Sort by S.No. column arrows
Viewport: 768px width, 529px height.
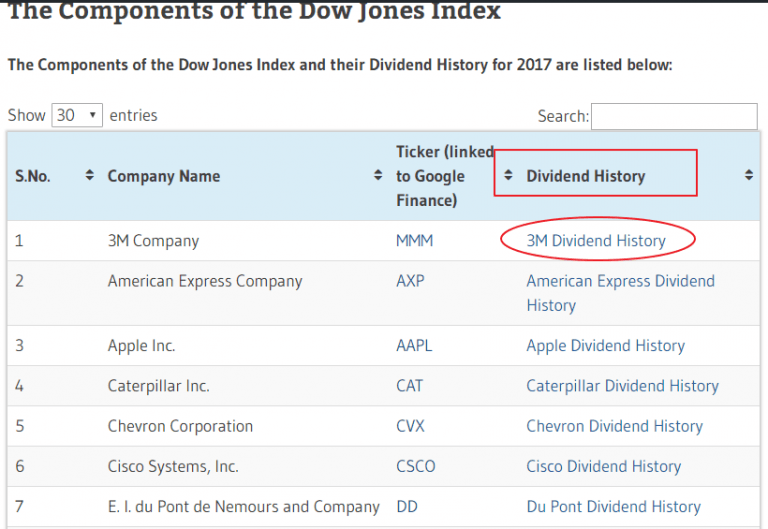pyautogui.click(x=89, y=175)
